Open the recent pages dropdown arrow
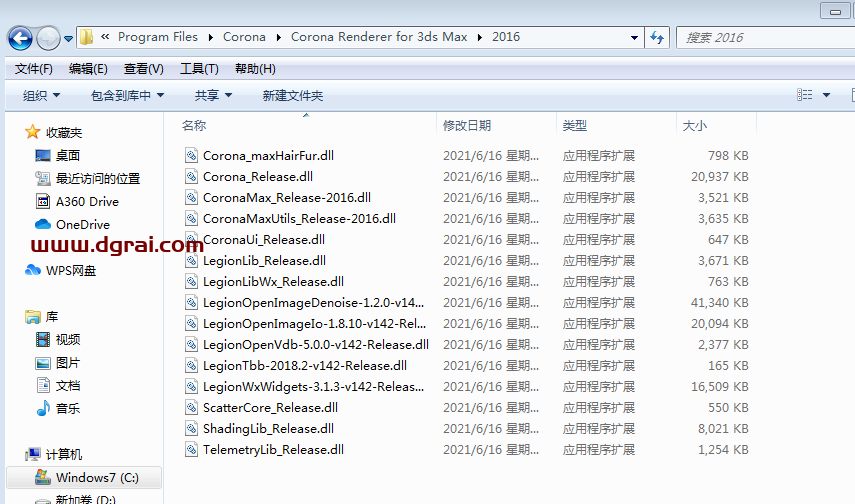Viewport: 855px width, 504px height. tap(68, 39)
